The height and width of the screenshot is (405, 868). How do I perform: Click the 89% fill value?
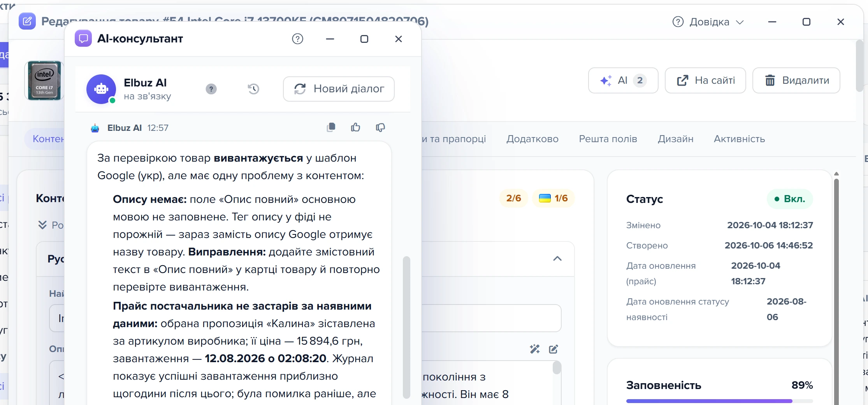[x=802, y=385]
